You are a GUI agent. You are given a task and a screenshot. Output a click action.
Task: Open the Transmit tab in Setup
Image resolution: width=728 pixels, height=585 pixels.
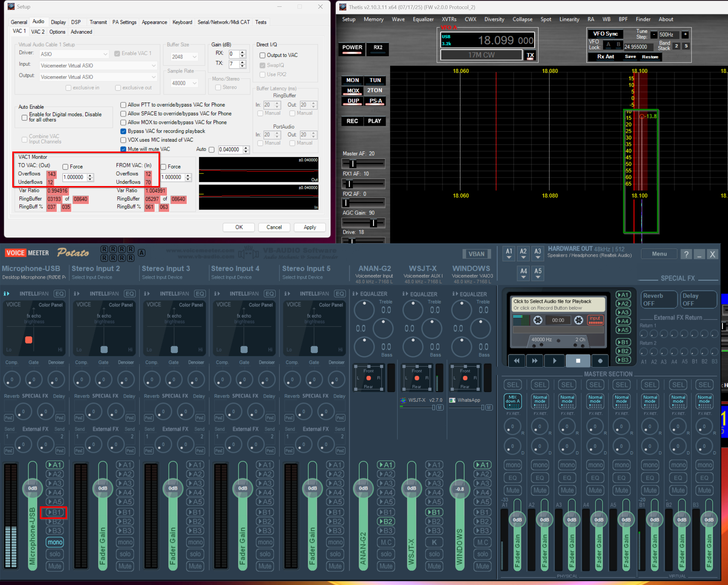98,22
